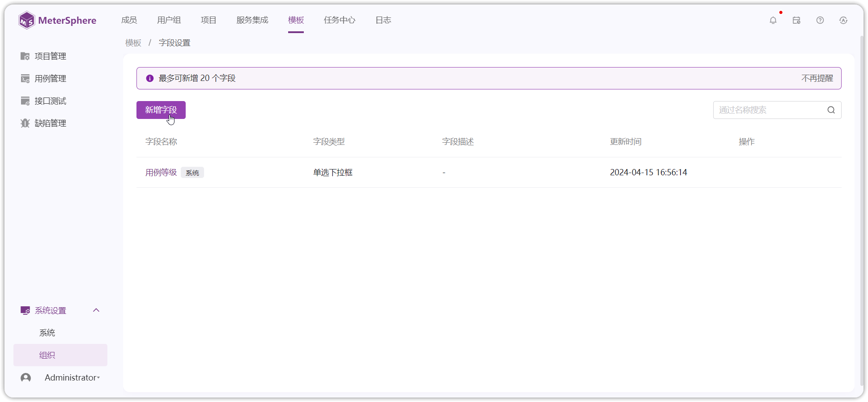
Task: Click the 项目管理 sidebar icon
Action: (25, 56)
